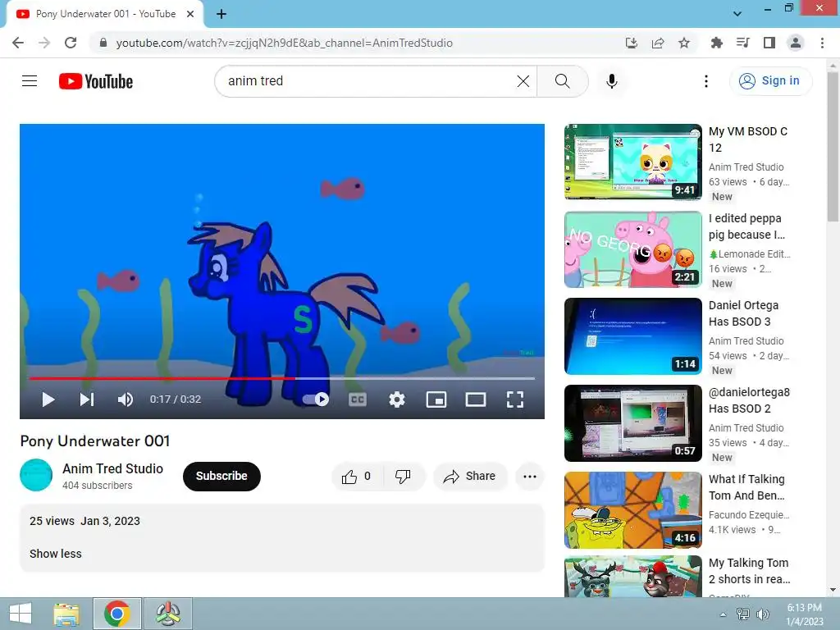Bookmark this page with the star
This screenshot has width=840, height=630.
tap(684, 43)
